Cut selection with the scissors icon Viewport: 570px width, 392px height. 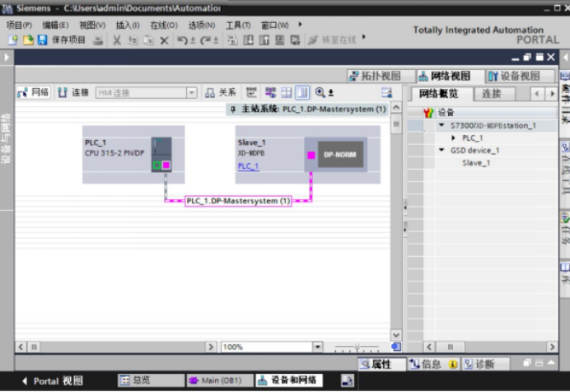[117, 40]
